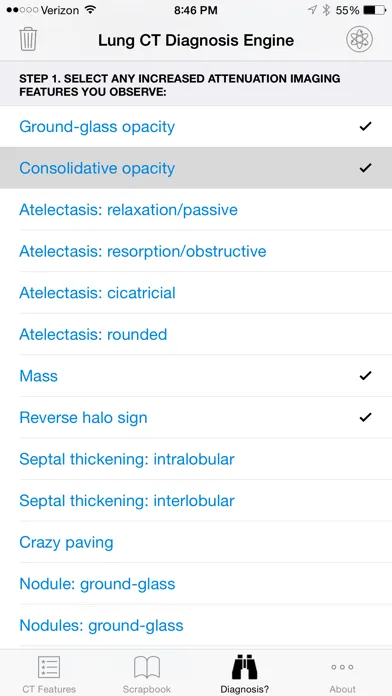
Task: Choose Atelectasis: cicatricial feature
Action: pyautogui.click(x=196, y=293)
